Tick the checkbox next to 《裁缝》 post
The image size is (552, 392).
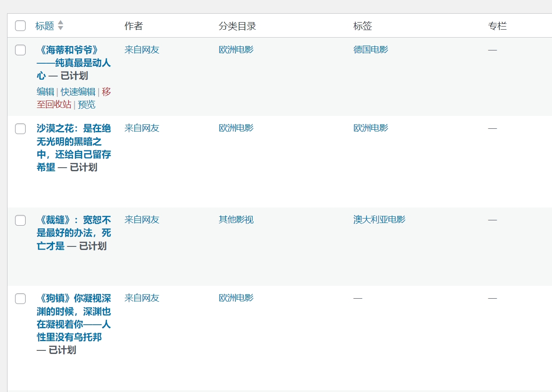point(20,220)
